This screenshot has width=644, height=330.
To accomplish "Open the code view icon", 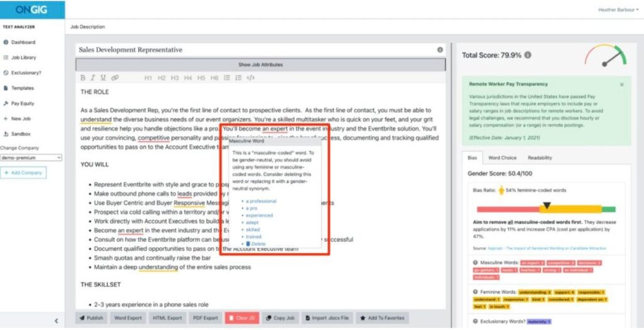I will point(250,77).
